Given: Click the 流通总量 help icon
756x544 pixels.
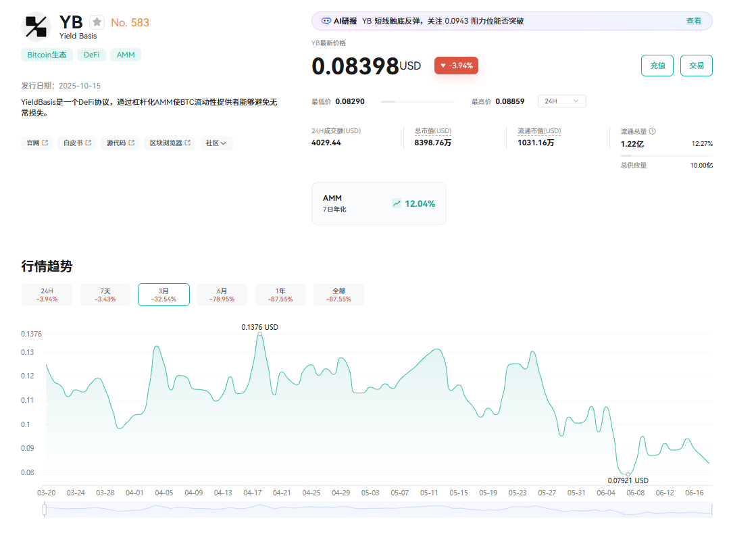Looking at the screenshot, I should pos(653,131).
